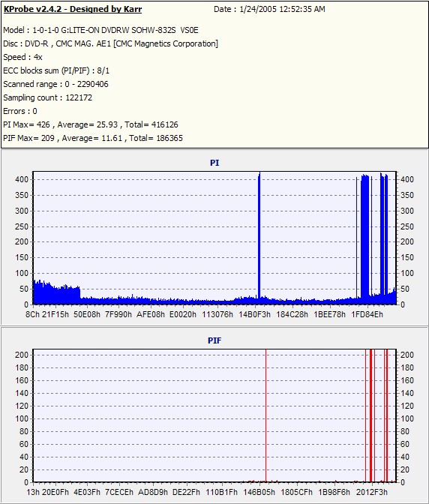Click the Disc CMC MAG. AE1 info line
429x504 pixels.
[x=110, y=43]
